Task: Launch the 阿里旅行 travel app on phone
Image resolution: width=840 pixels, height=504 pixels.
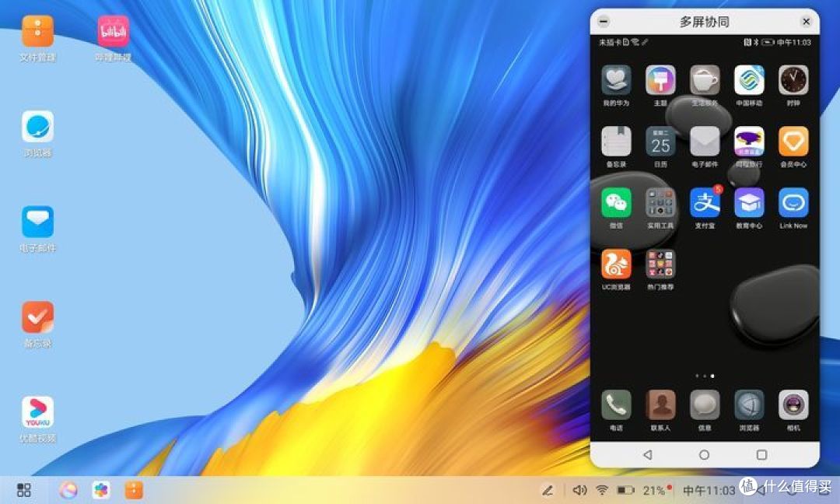Action: (749, 142)
